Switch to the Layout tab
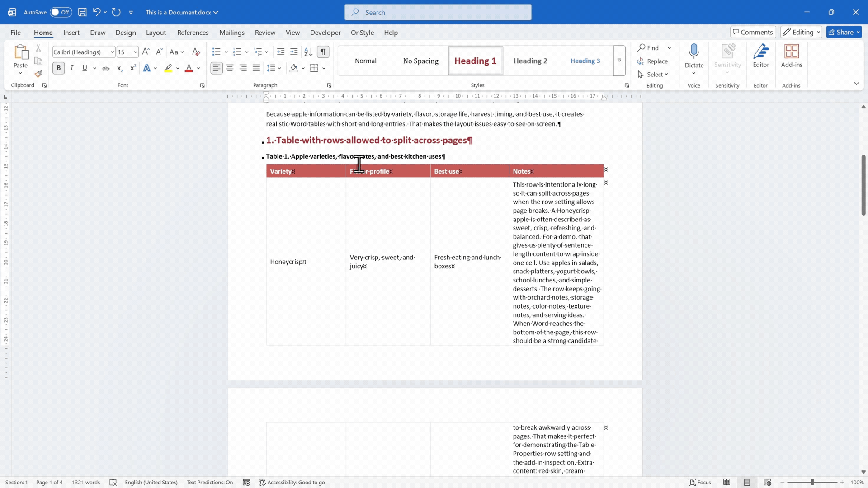Viewport: 868px width, 488px height. (156, 33)
